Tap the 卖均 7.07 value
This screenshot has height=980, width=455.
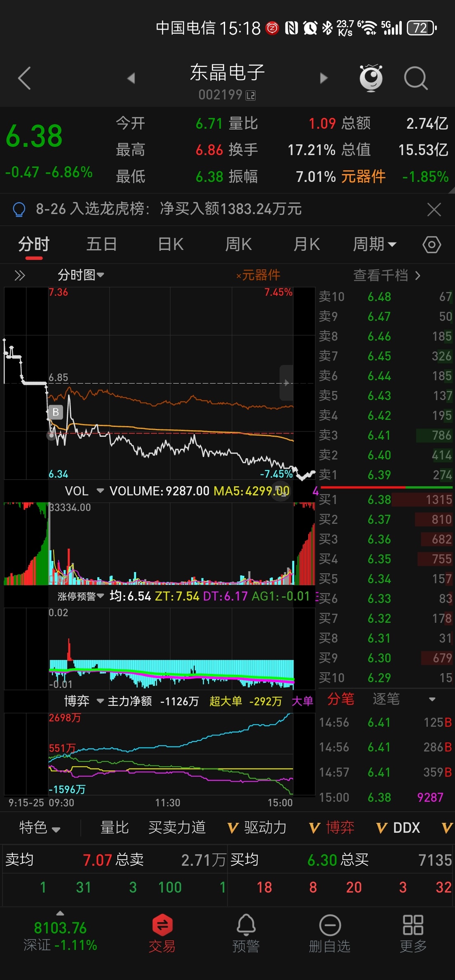[x=97, y=860]
